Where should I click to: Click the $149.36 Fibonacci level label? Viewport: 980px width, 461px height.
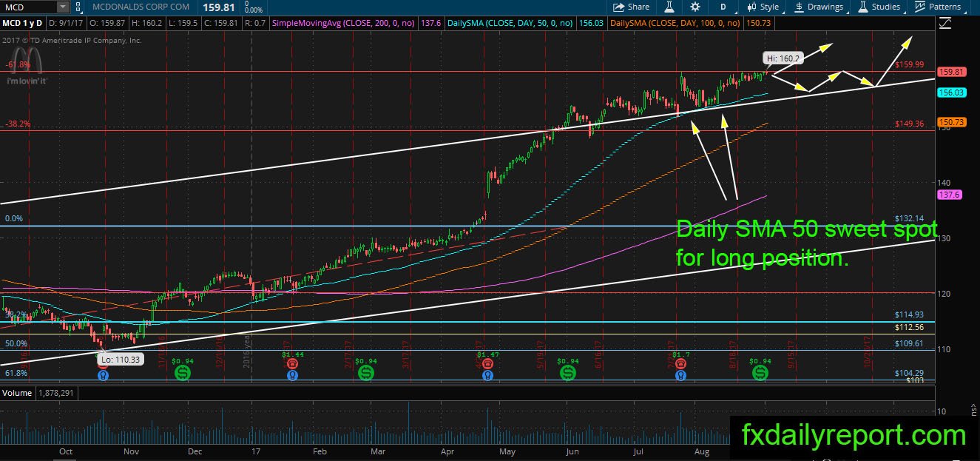click(x=908, y=124)
